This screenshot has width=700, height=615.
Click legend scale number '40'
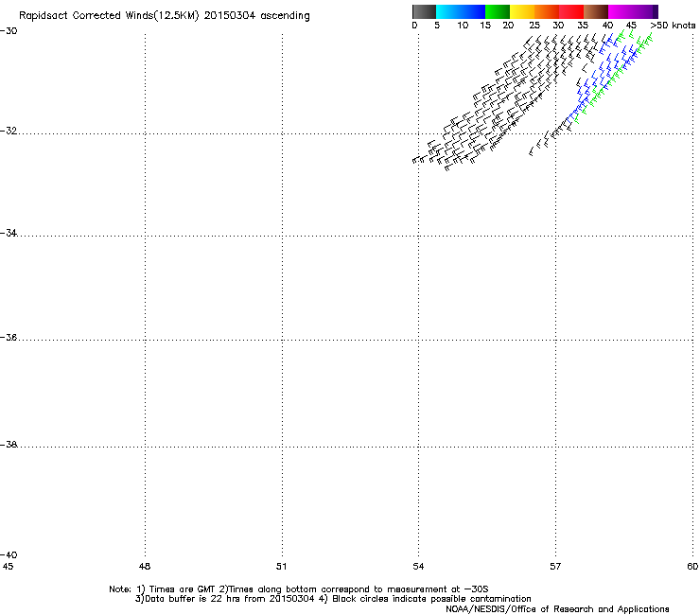pyautogui.click(x=607, y=25)
